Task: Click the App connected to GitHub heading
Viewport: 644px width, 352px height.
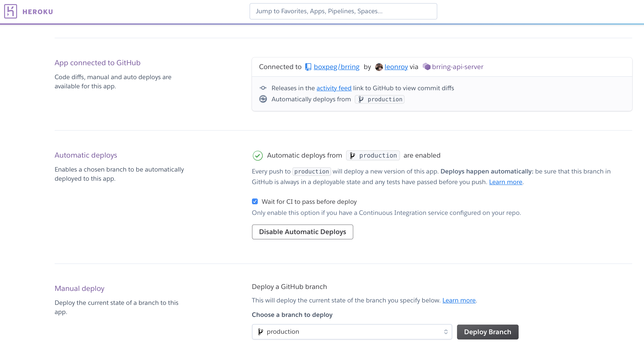Action: pyautogui.click(x=97, y=63)
